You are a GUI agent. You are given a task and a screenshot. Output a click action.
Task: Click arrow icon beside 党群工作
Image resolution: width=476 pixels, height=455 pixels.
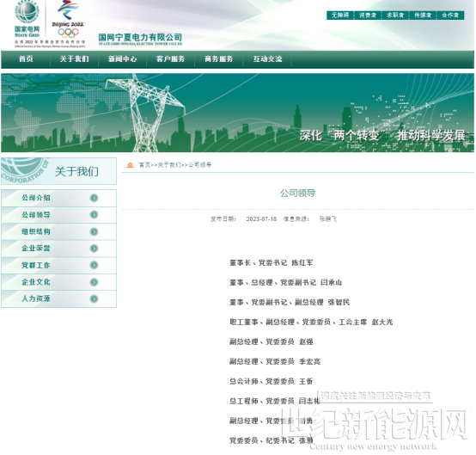point(95,265)
